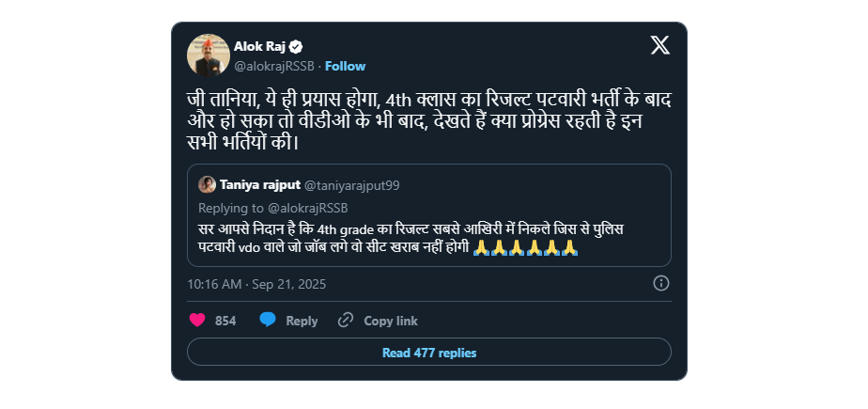This screenshot has width=868, height=409.
Task: Click the chain link copy icon
Action: pos(346,321)
